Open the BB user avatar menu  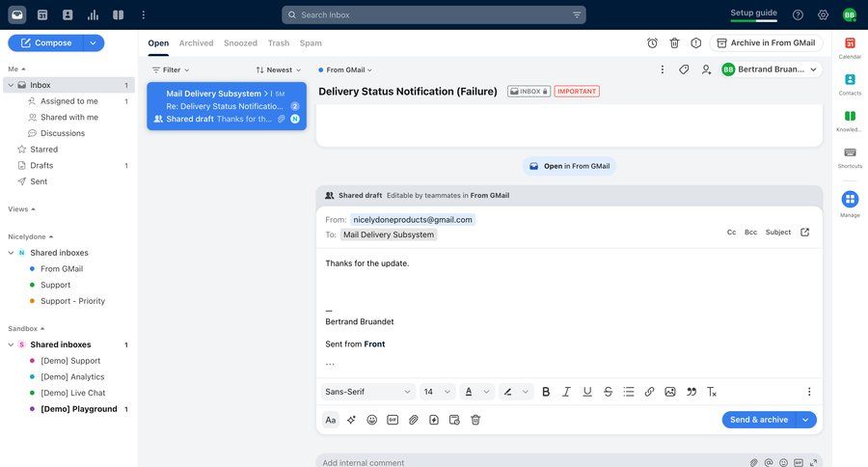[849, 15]
